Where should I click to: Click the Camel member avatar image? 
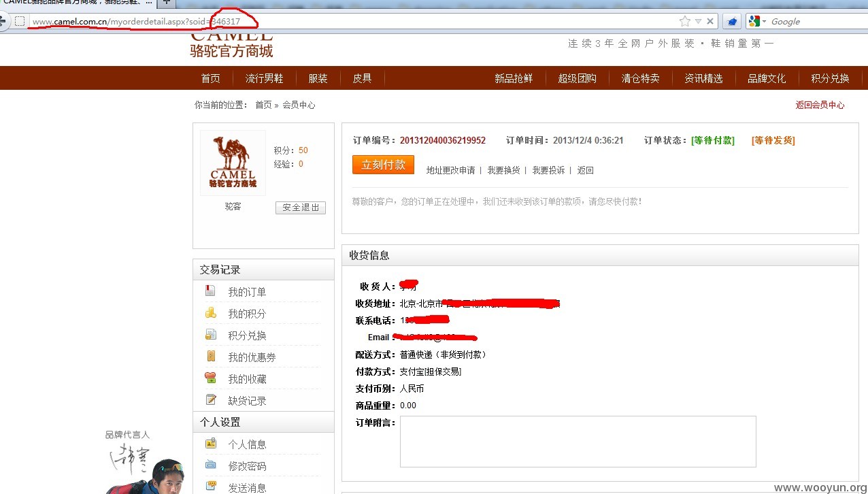(x=233, y=163)
